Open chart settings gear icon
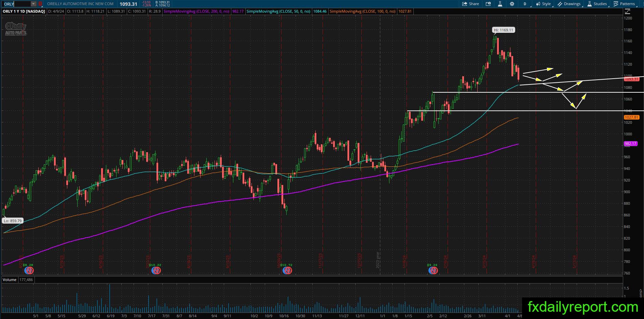 (512, 4)
